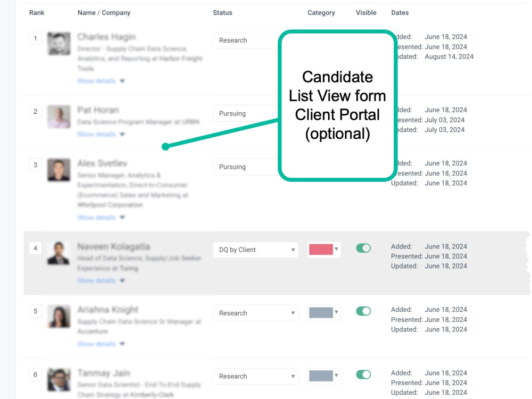Open Ariahna Knight's gray category swatch
This screenshot has height=399, width=532.
(x=323, y=312)
